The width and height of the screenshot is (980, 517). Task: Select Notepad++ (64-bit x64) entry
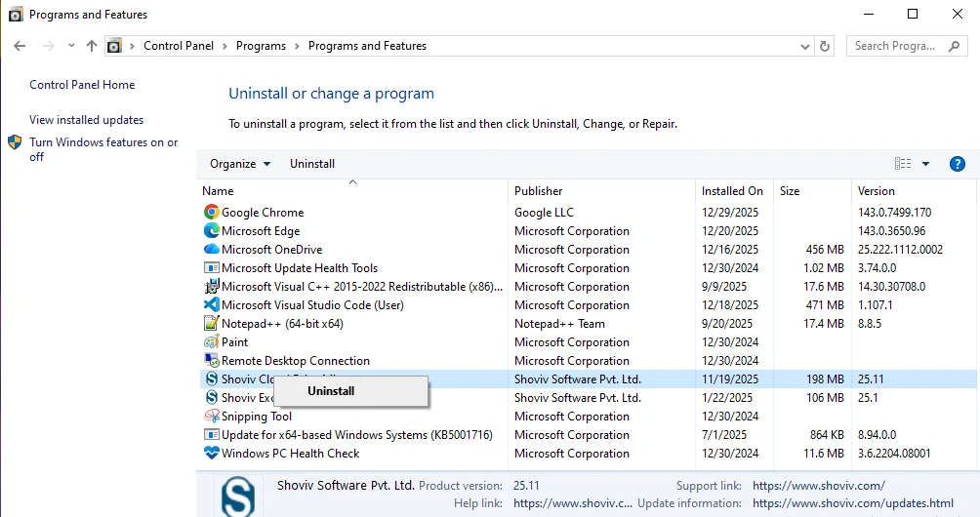coord(282,324)
